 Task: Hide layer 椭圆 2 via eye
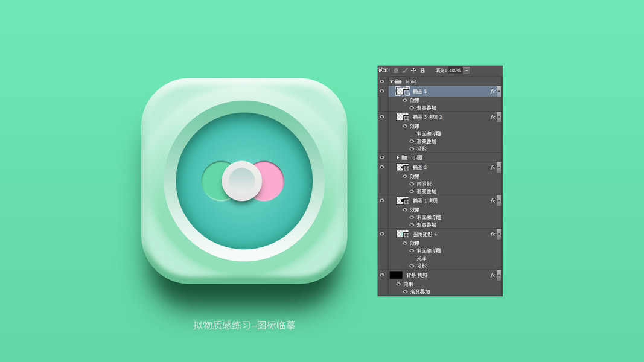[382, 167]
